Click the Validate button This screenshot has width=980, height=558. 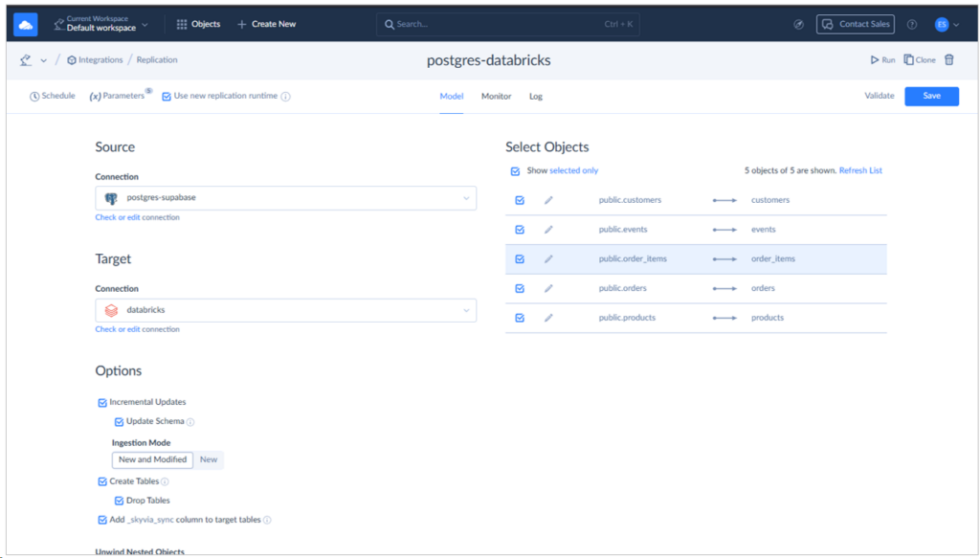[879, 96]
